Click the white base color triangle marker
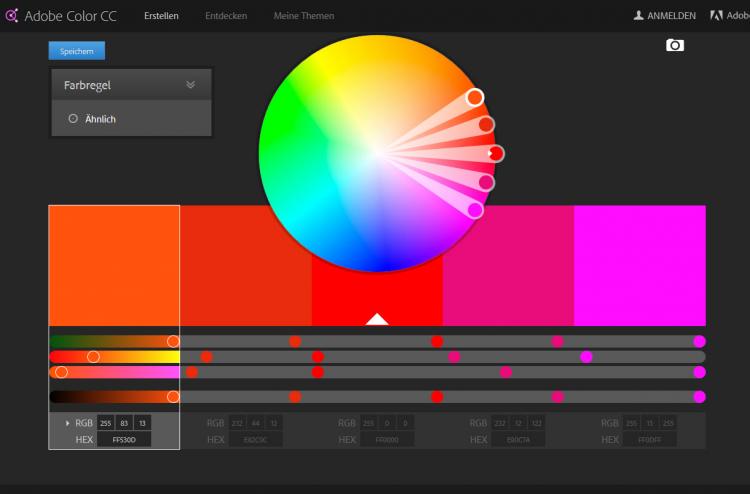Viewport: 750px width, 494px height. tap(376, 319)
